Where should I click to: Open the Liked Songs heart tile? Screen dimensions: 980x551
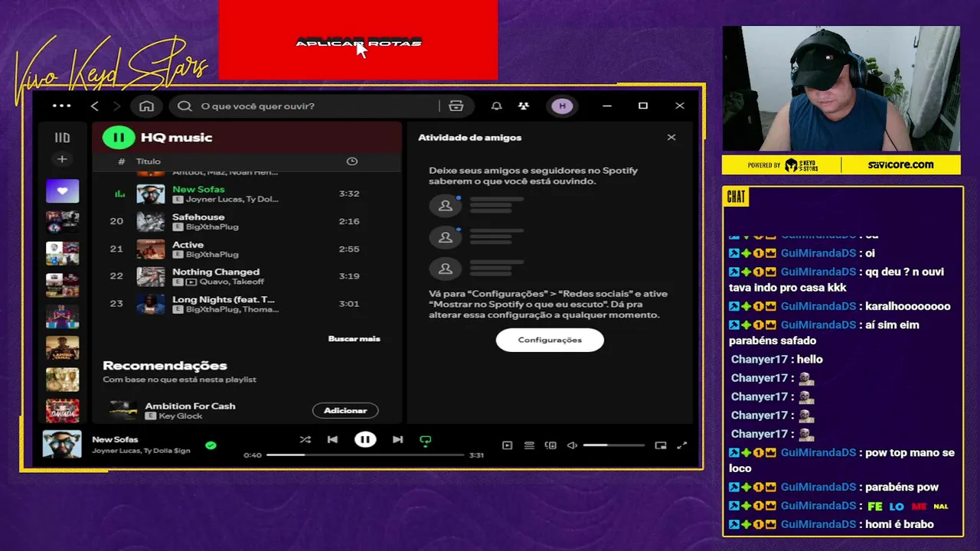click(62, 191)
